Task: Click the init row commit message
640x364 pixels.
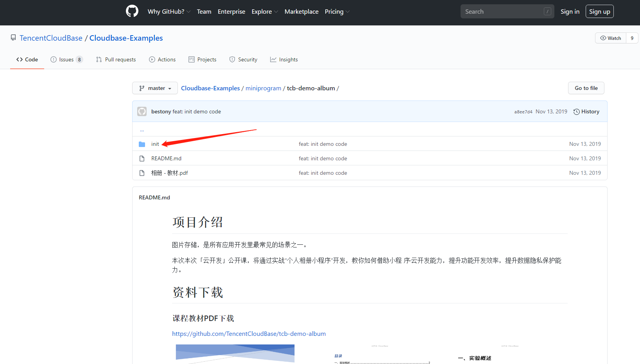Action: pyautogui.click(x=323, y=144)
